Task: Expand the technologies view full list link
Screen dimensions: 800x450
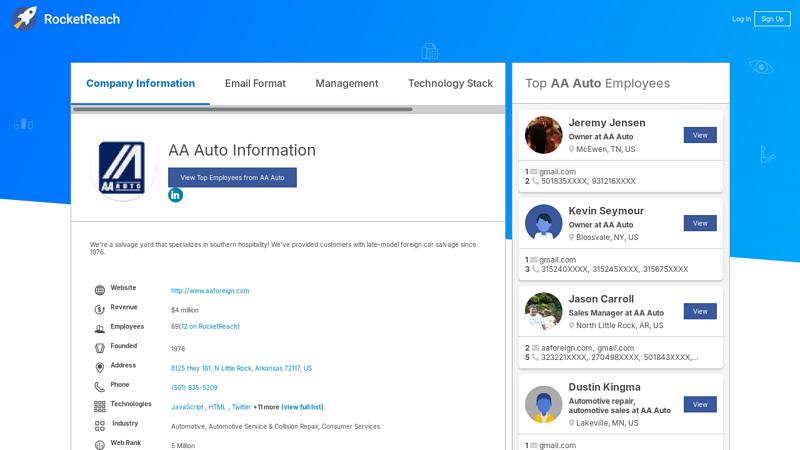Action: coord(302,407)
